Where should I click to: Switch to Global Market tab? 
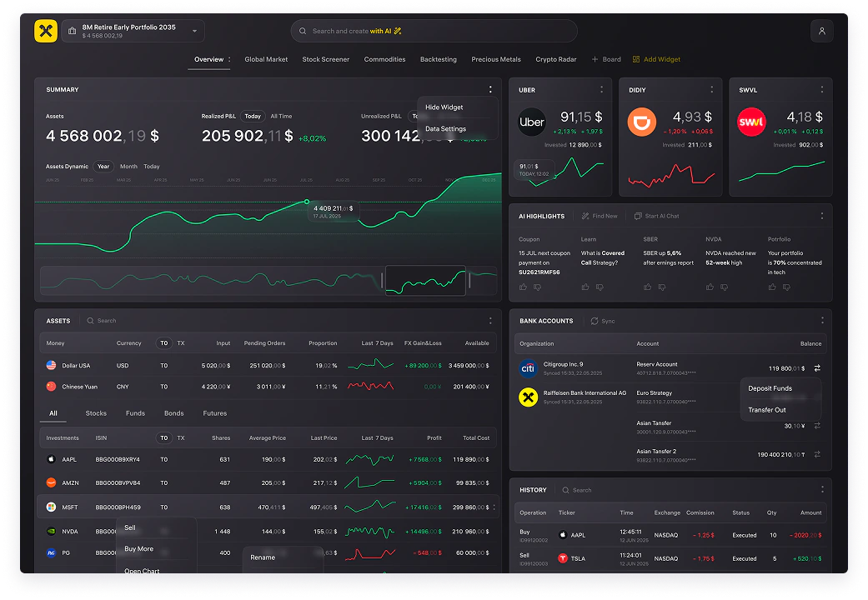point(266,59)
